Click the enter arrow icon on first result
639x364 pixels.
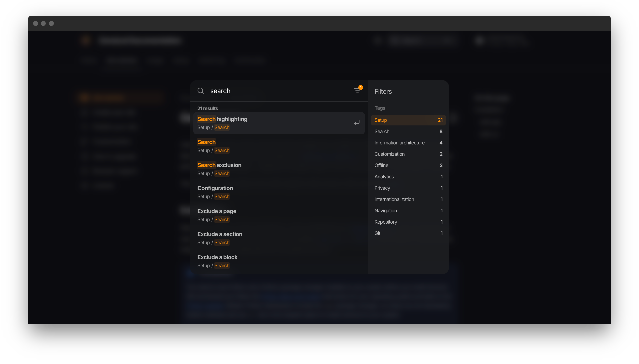(x=357, y=123)
